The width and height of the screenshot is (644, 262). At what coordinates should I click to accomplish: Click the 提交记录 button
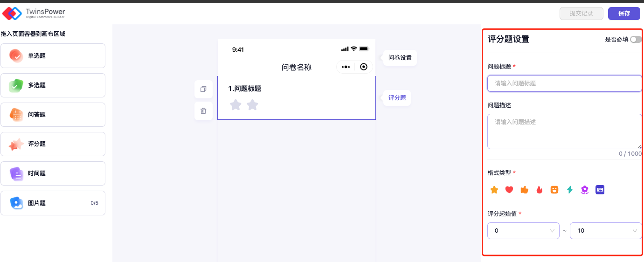[581, 14]
